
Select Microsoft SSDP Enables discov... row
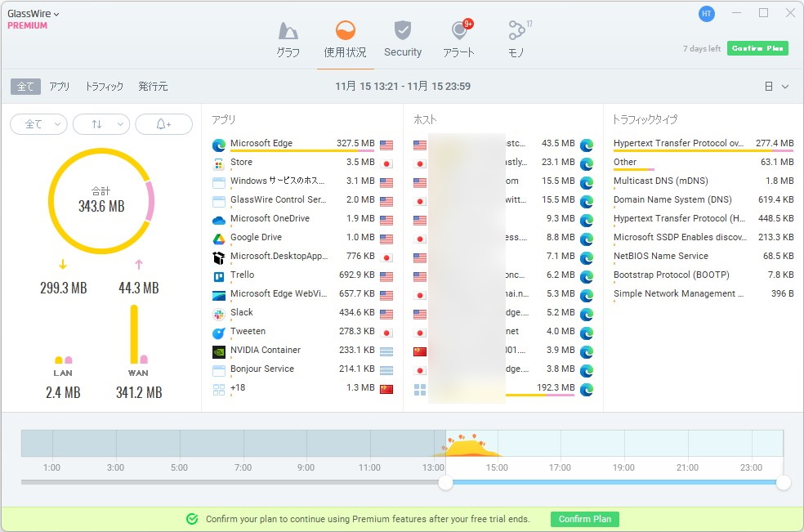703,238
